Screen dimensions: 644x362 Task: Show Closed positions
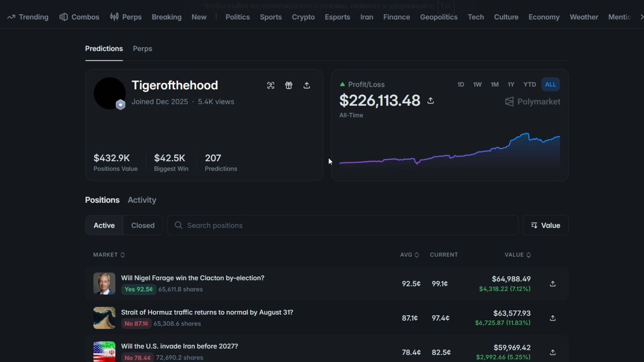(143, 225)
